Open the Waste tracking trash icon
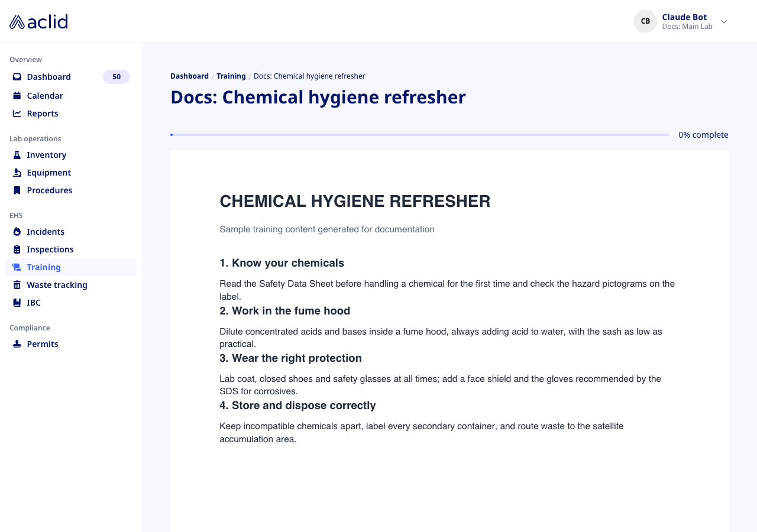The image size is (757, 532). click(x=17, y=285)
